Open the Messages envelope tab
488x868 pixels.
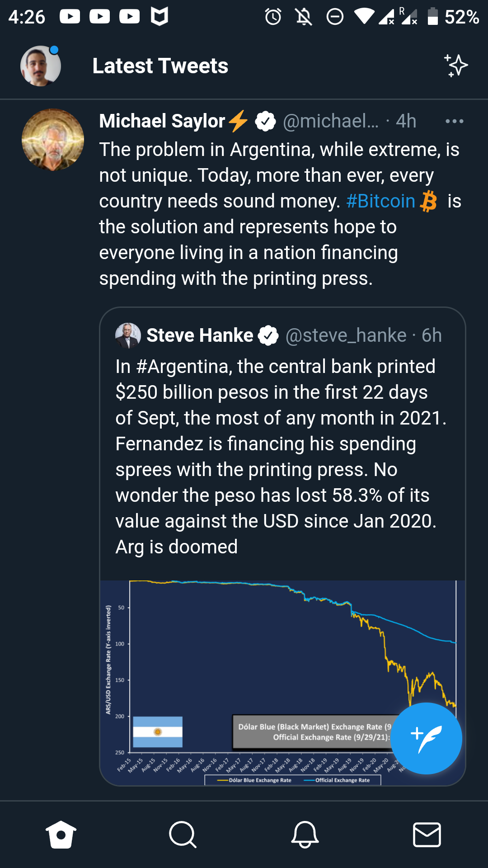(x=427, y=835)
